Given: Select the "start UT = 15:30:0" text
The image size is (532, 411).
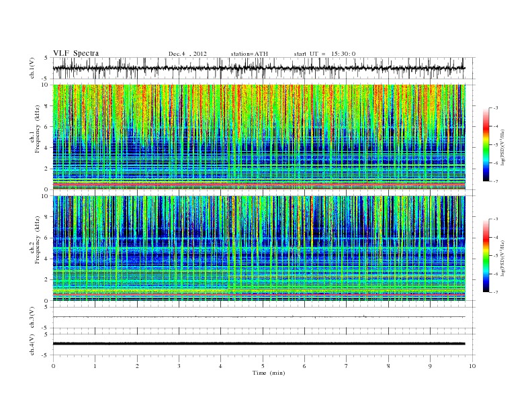Looking at the screenshot, I should [324, 54].
